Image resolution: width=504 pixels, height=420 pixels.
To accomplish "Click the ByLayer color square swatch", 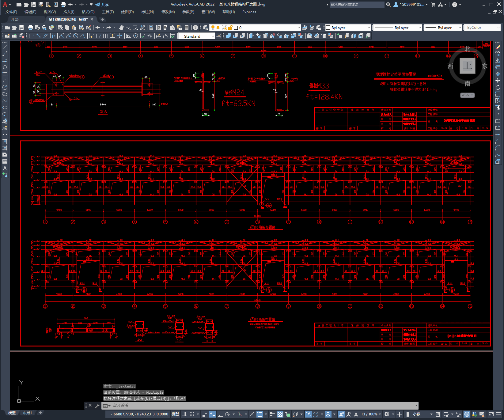I will click(328, 28).
